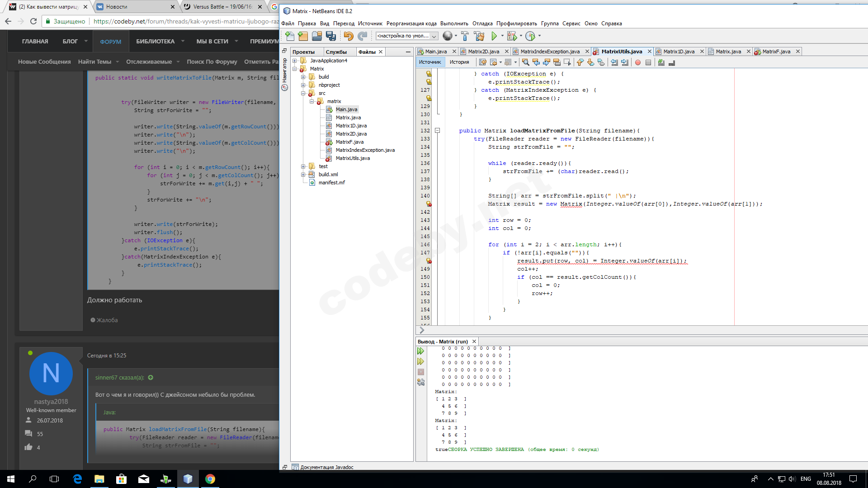Screen dimensions: 868x488
Task: Click Profile Project clock icon
Action: [x=530, y=36]
